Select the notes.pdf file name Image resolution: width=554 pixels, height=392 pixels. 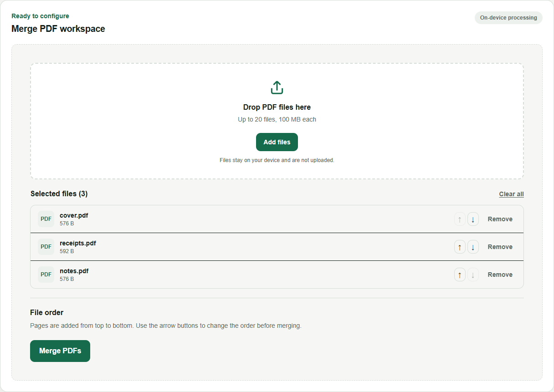coord(74,271)
